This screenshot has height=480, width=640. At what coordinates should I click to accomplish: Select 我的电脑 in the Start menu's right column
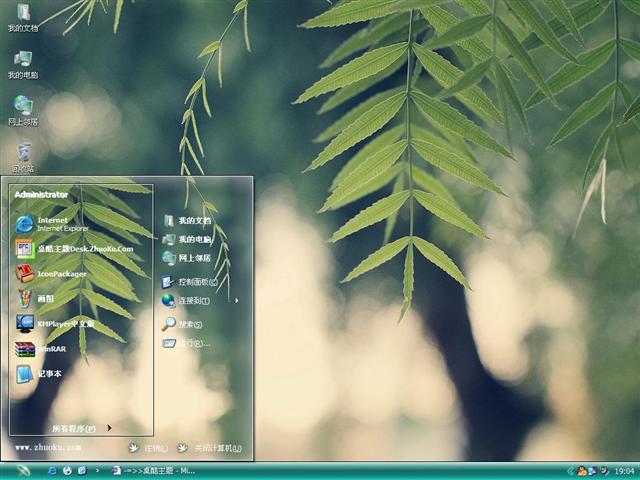coord(193,240)
